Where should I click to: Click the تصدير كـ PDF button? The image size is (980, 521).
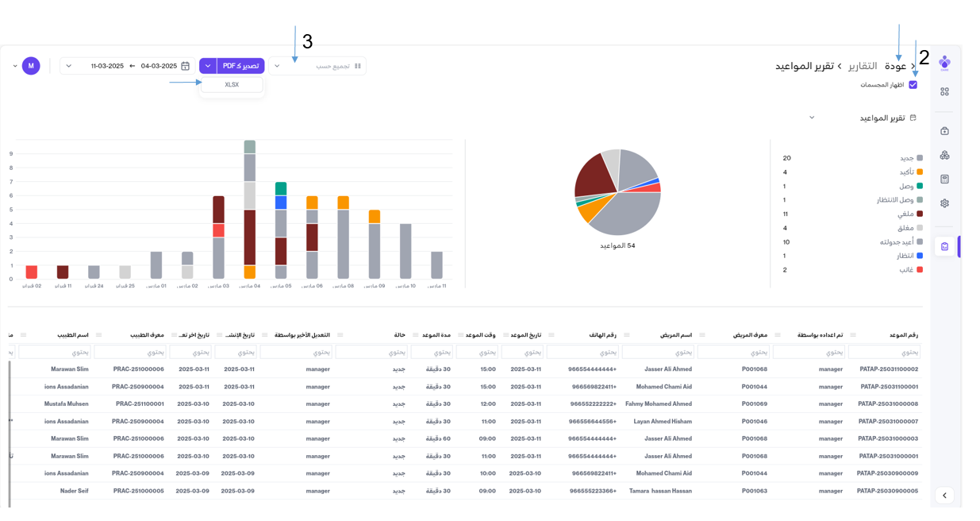tap(240, 66)
